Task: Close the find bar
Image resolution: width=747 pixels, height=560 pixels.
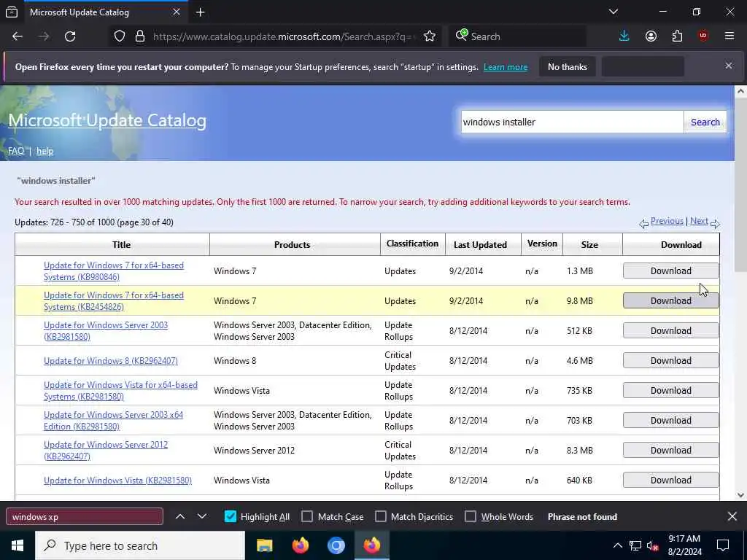Action: (x=732, y=516)
